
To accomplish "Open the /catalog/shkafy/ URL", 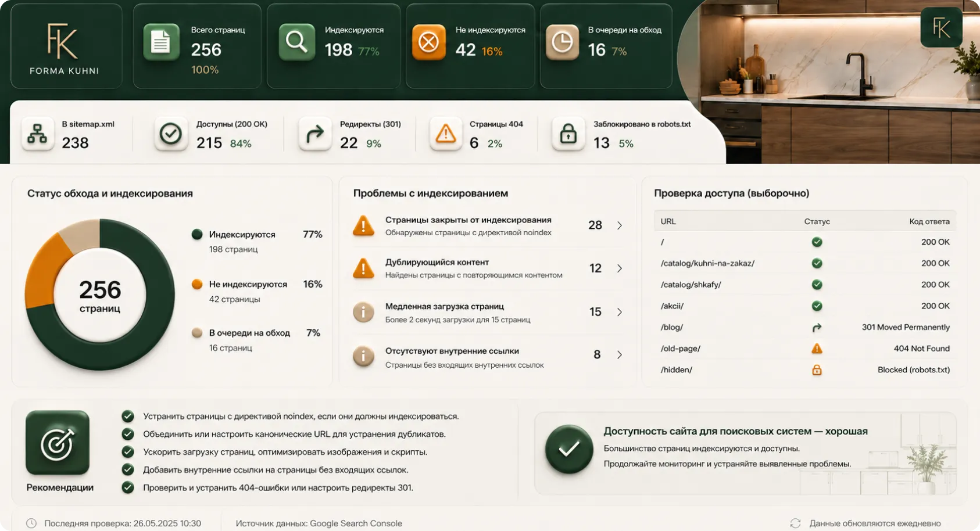I will (691, 285).
